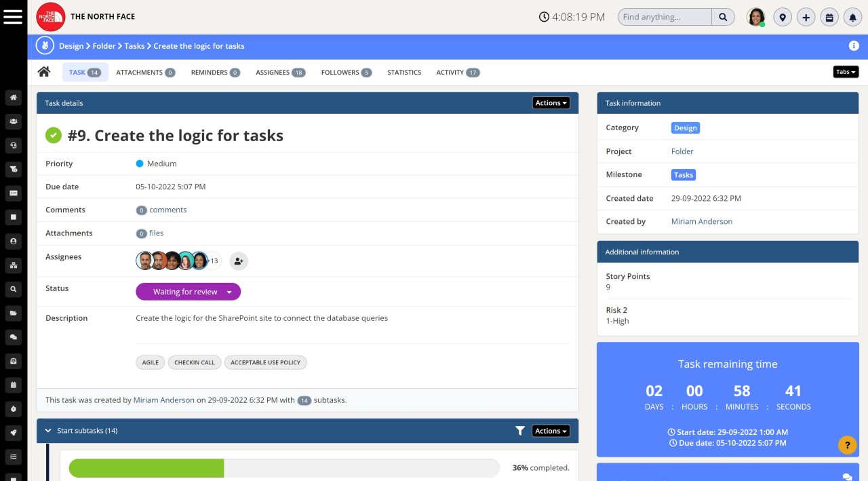Open the info icon on the breadcrumb bar
868x481 pixels.
[854, 45]
